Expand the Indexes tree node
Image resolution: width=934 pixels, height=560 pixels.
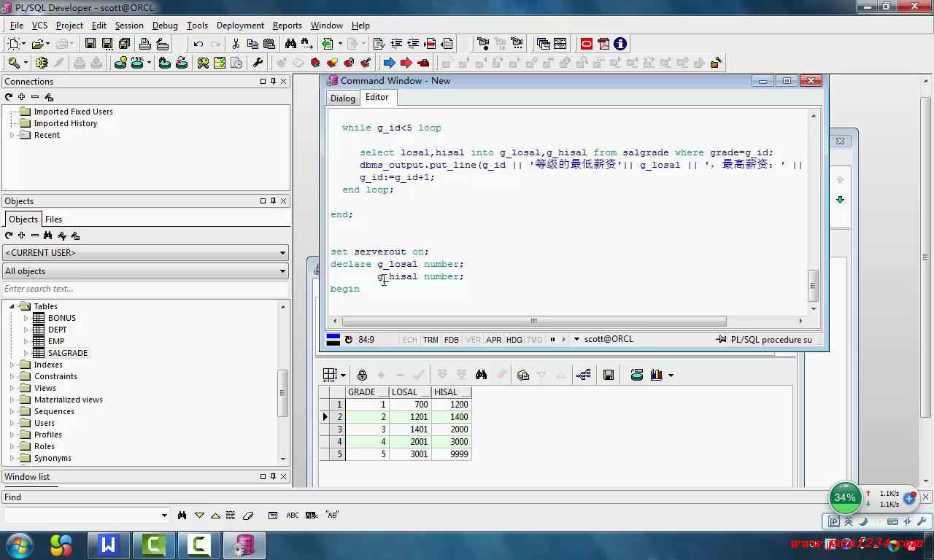coord(12,365)
